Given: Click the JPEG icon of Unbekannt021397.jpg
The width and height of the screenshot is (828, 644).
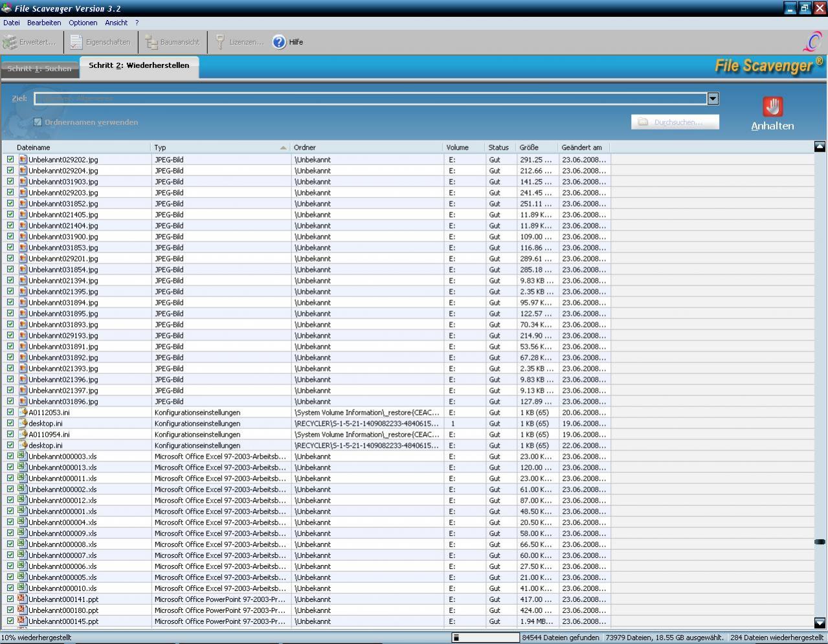Looking at the screenshot, I should tap(23, 390).
